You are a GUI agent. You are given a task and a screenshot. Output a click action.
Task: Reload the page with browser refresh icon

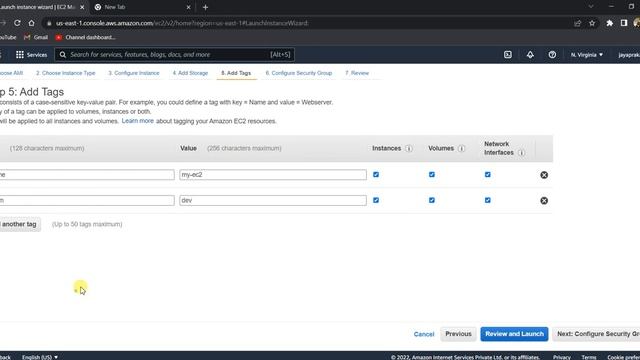point(17,23)
